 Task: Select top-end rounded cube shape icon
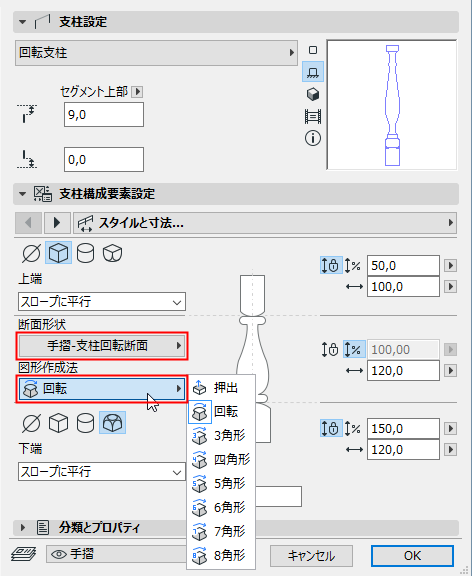click(x=112, y=253)
